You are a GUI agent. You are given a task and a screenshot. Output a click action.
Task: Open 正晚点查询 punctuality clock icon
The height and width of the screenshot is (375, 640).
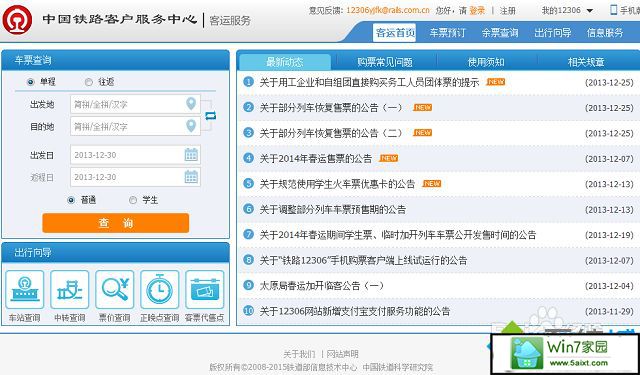160,289
